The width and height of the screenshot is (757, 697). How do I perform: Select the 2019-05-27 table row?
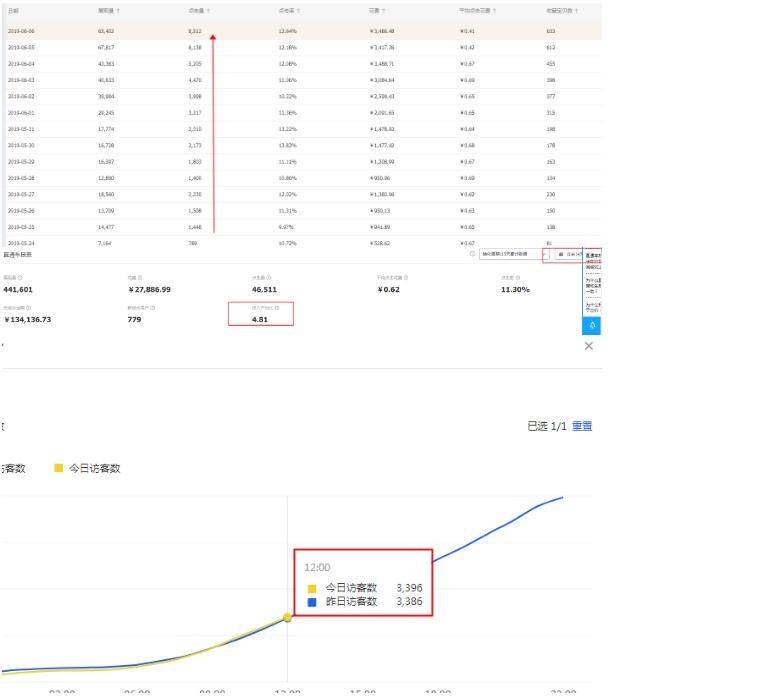302,194
